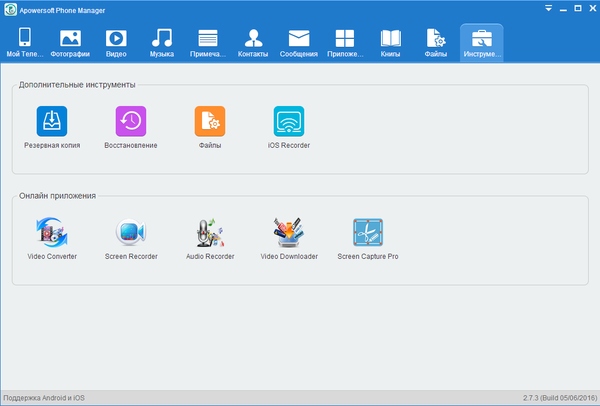Image resolution: width=600 pixels, height=406 pixels.
Task: Open the Книги tab
Action: [x=390, y=43]
